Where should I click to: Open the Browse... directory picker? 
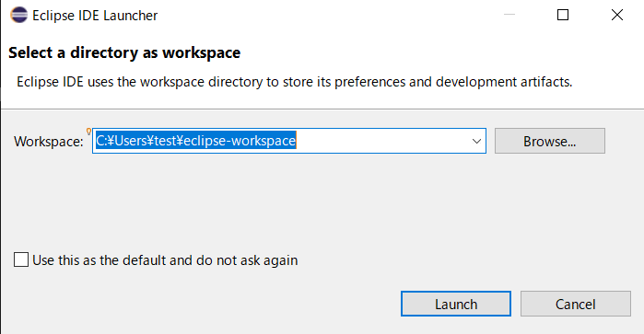coord(549,141)
